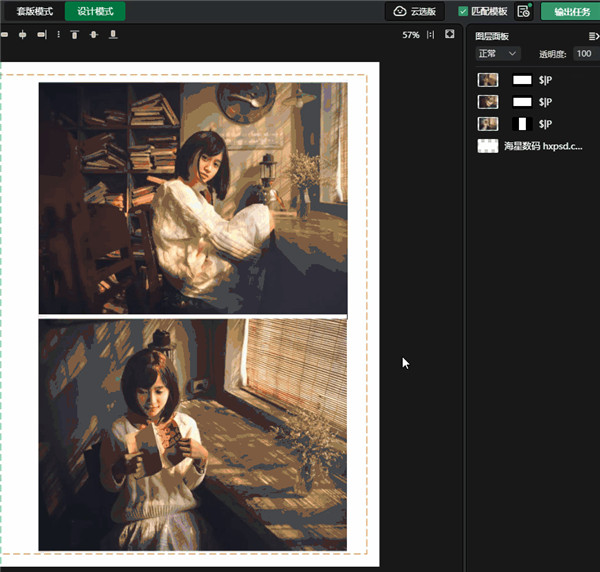The width and height of the screenshot is (600, 572).
Task: Align objects to bottom edge
Action: [113, 35]
